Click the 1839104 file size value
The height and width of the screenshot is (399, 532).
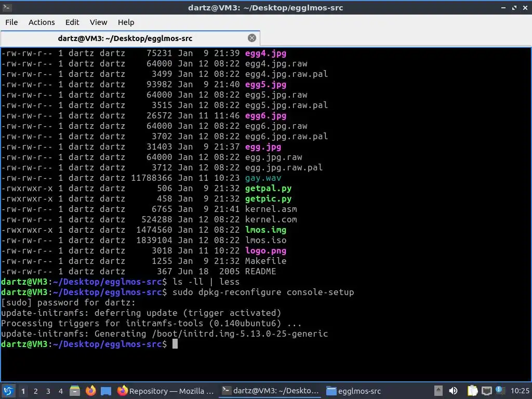pyautogui.click(x=154, y=240)
